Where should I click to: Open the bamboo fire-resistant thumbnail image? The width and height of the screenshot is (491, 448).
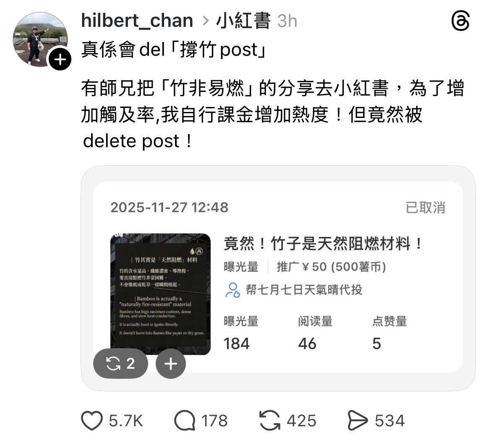click(x=161, y=294)
